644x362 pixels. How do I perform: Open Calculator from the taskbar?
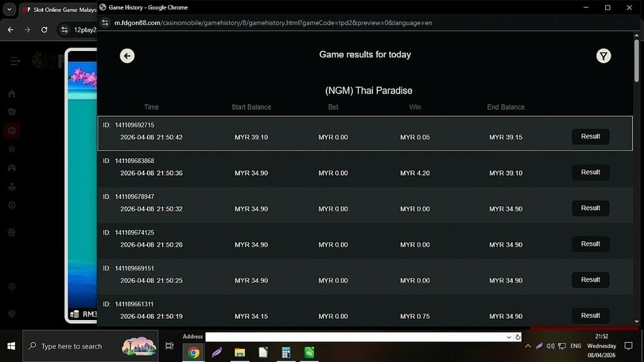(286, 352)
